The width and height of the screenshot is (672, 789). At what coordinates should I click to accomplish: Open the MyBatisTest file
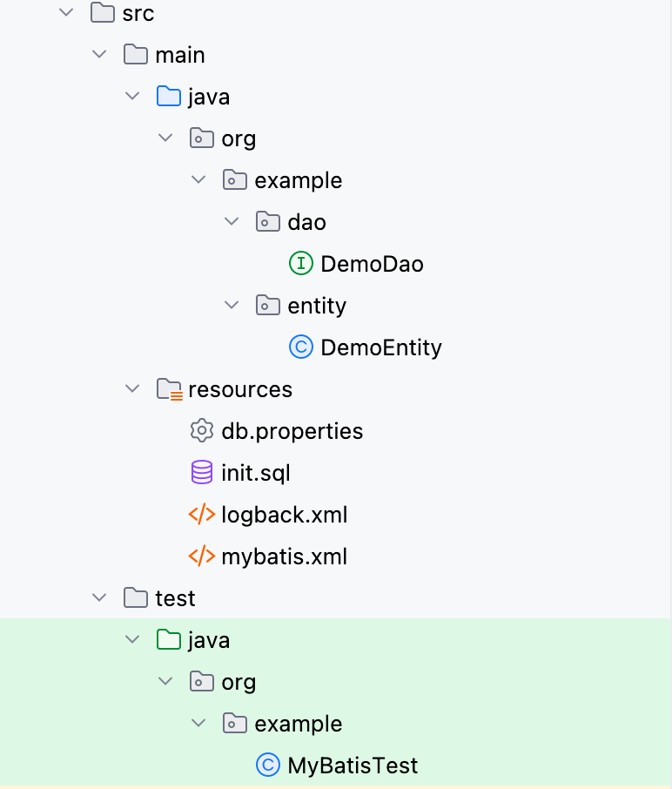[353, 765]
